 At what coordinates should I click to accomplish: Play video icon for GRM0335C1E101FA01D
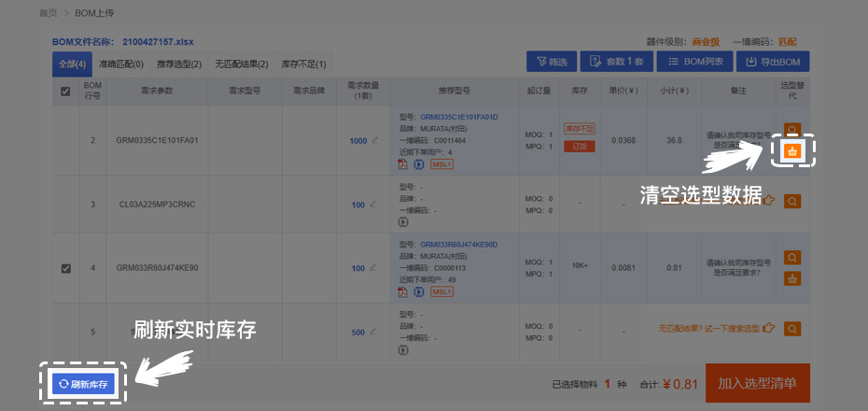point(419,164)
